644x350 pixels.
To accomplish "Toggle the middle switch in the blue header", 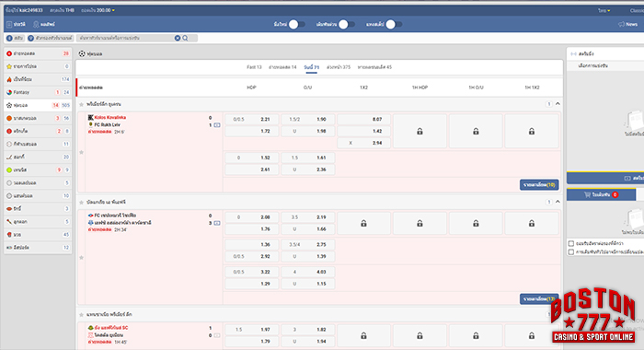I will tap(346, 24).
